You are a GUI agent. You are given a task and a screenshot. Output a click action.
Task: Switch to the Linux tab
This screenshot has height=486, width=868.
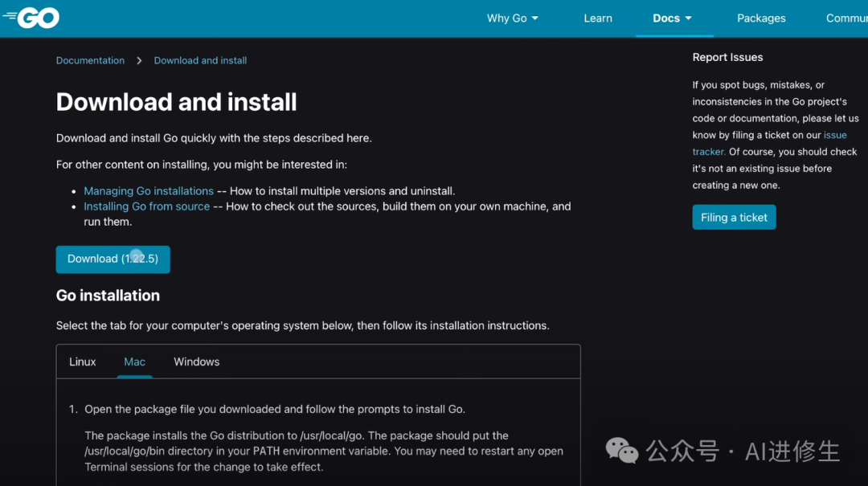pos(82,361)
